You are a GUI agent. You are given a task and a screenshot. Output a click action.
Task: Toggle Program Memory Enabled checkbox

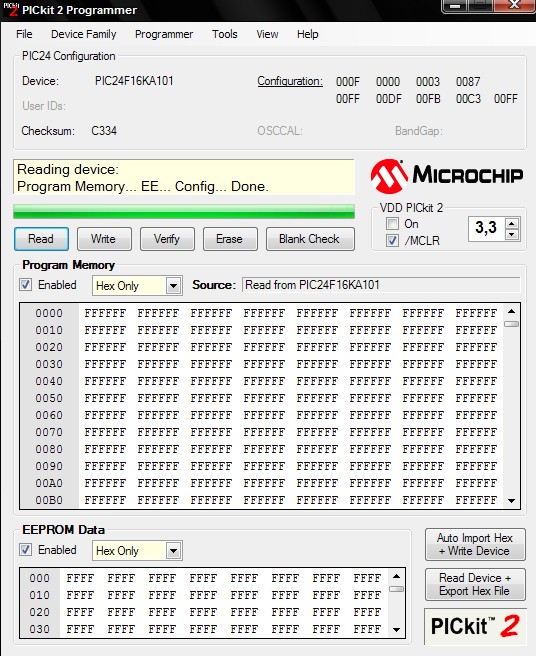[25, 285]
